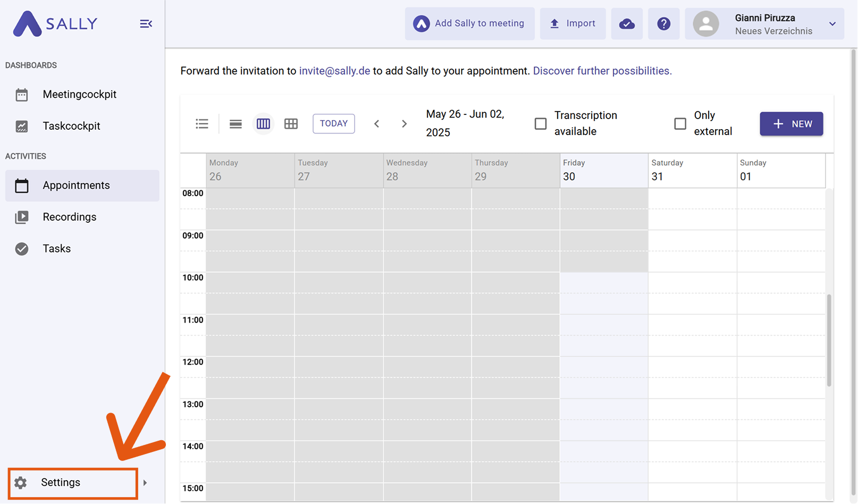Viewport: 858px width, 504px height.
Task: Switch to list view icon
Action: [202, 124]
